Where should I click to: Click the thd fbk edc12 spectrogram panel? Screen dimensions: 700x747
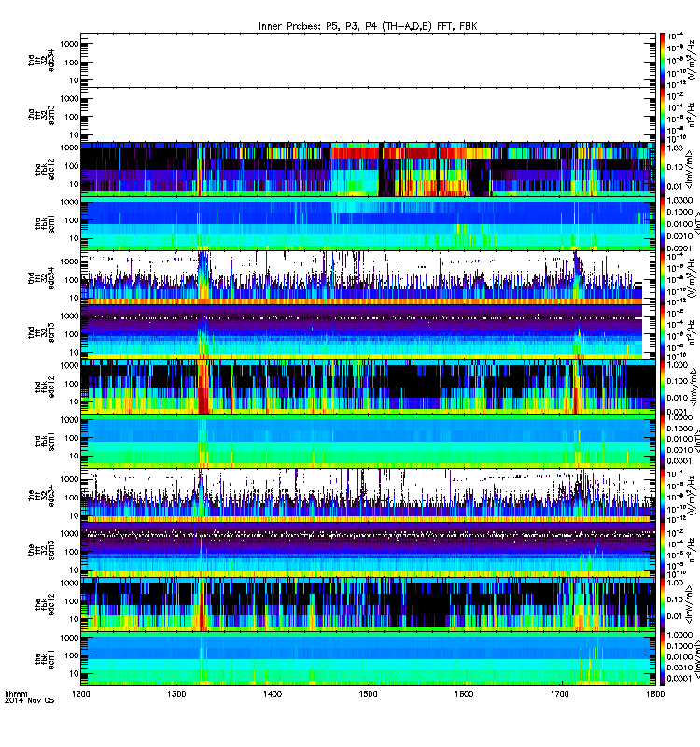tap(368, 387)
